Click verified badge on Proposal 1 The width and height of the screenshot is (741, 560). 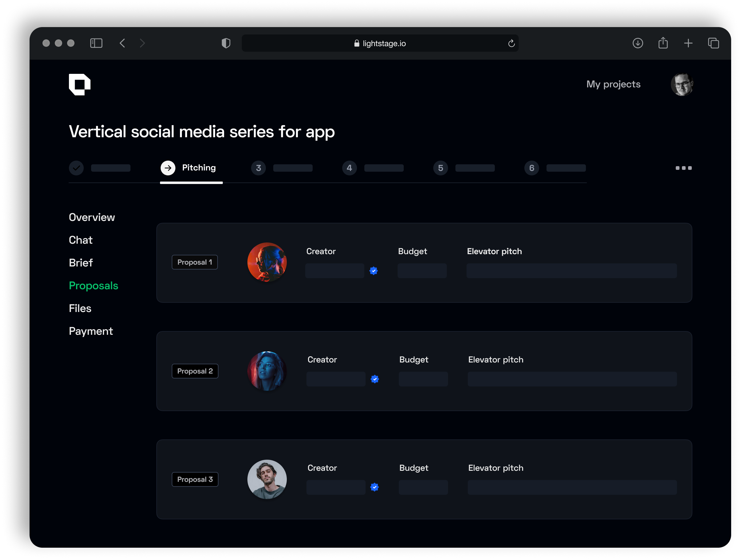pyautogui.click(x=374, y=271)
